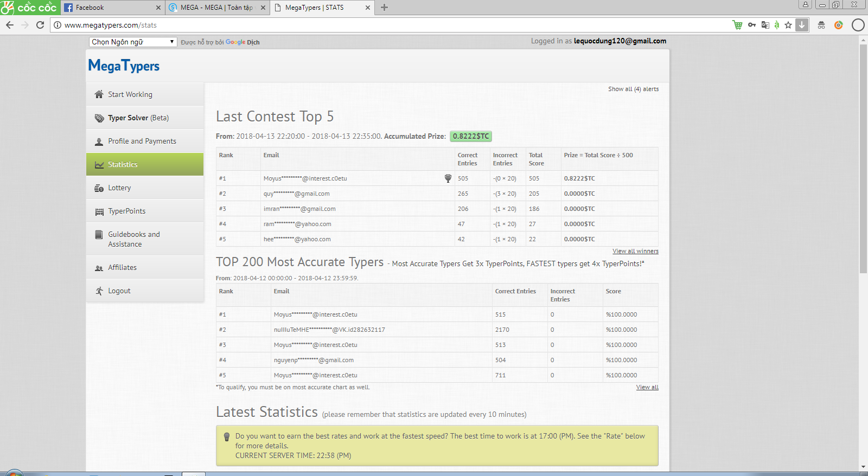Click email quy*********@gmail.com in contest table
Viewport: 868px width, 476px height.
coord(297,194)
